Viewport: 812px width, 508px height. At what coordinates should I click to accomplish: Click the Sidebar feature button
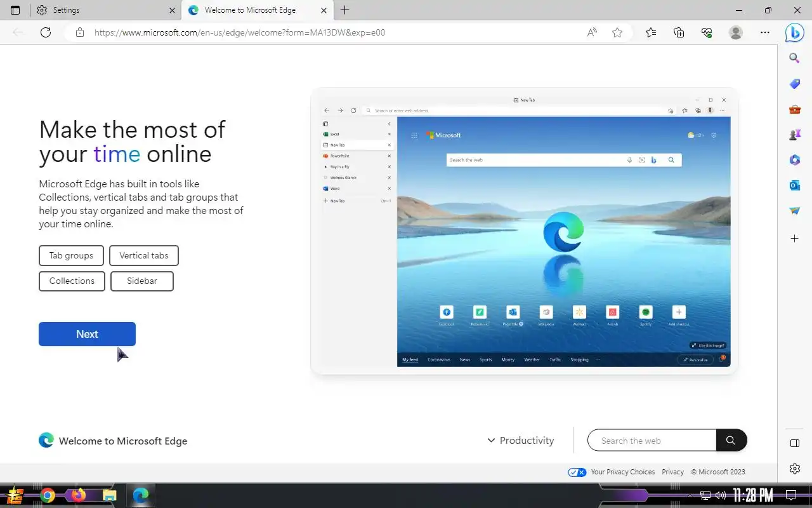pyautogui.click(x=142, y=281)
